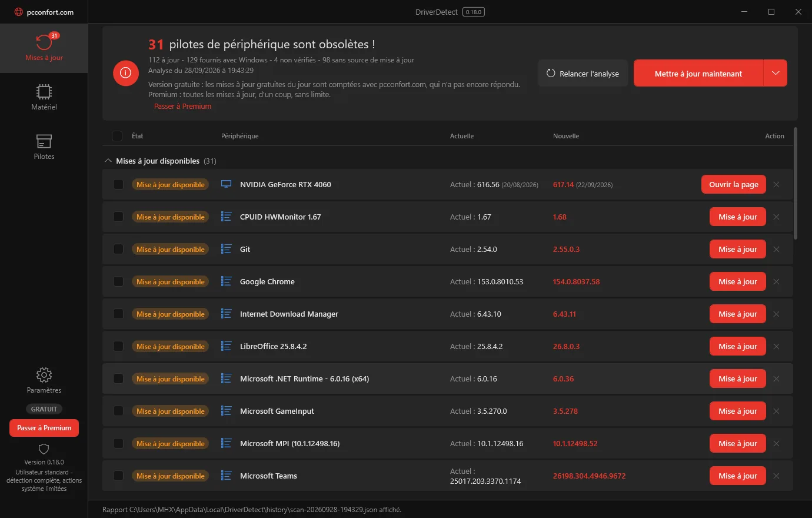Dismiss the Google Chrome update row
Viewport: 812px width, 518px height.
776,281
